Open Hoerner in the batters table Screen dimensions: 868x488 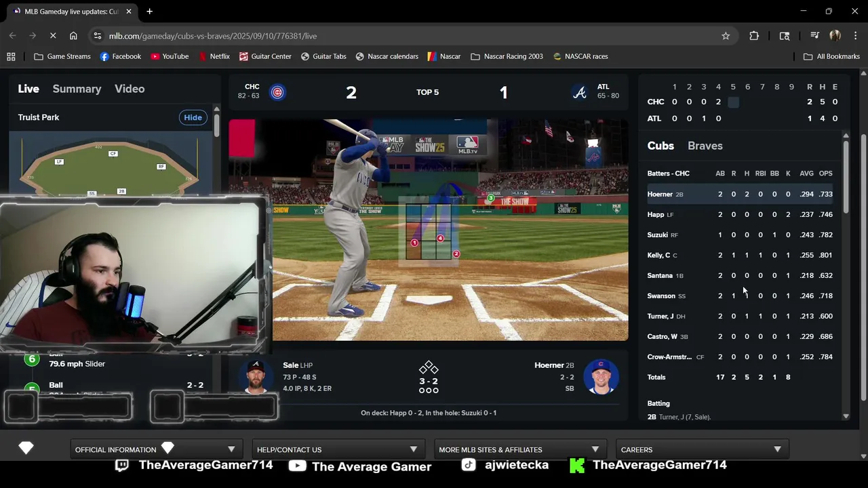(x=659, y=194)
